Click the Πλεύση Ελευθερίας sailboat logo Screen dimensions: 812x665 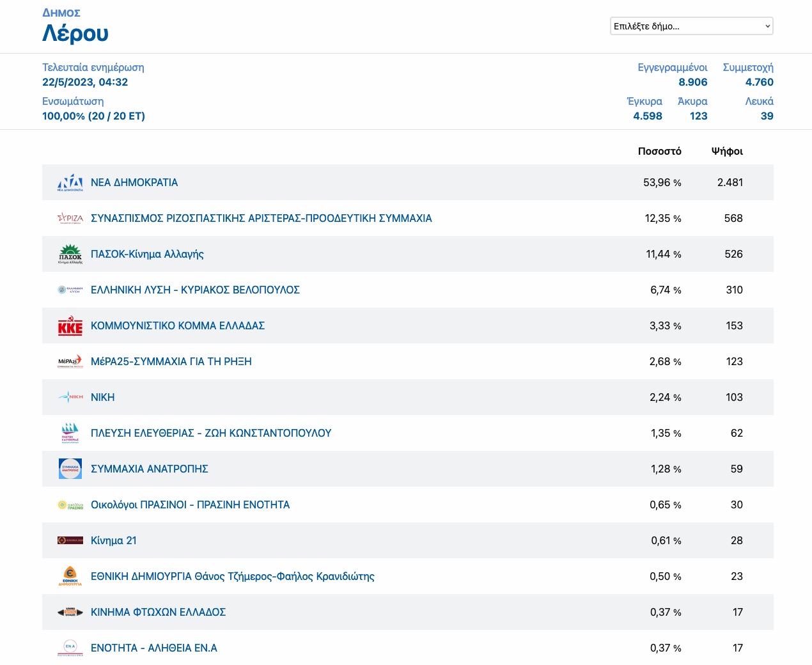[x=70, y=433]
